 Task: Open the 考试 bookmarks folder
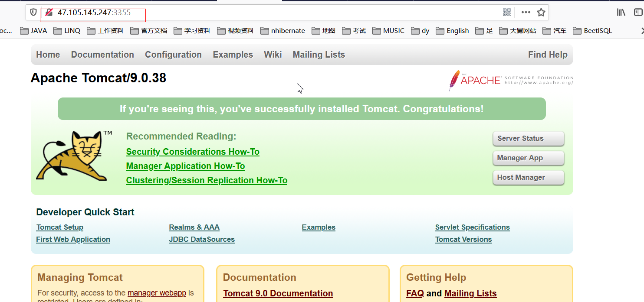click(354, 31)
